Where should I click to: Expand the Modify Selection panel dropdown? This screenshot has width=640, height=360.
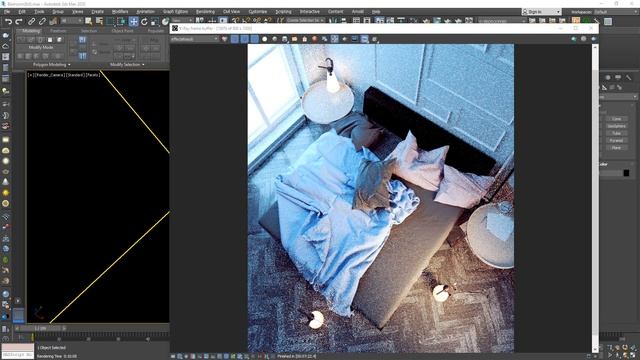pyautogui.click(x=127, y=64)
